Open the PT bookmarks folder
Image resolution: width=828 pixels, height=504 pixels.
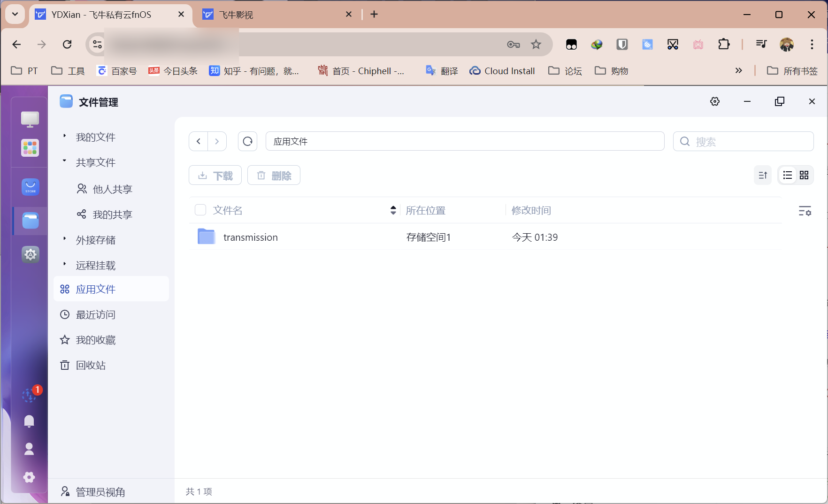click(24, 71)
